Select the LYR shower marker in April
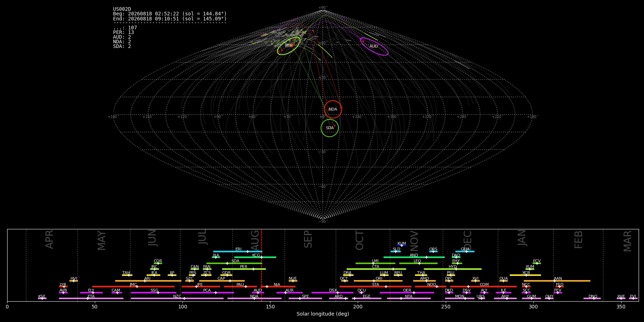 (x=63, y=287)
